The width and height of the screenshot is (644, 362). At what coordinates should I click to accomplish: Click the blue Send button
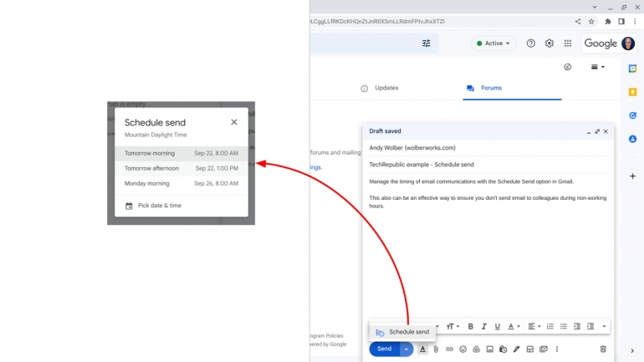pos(384,349)
